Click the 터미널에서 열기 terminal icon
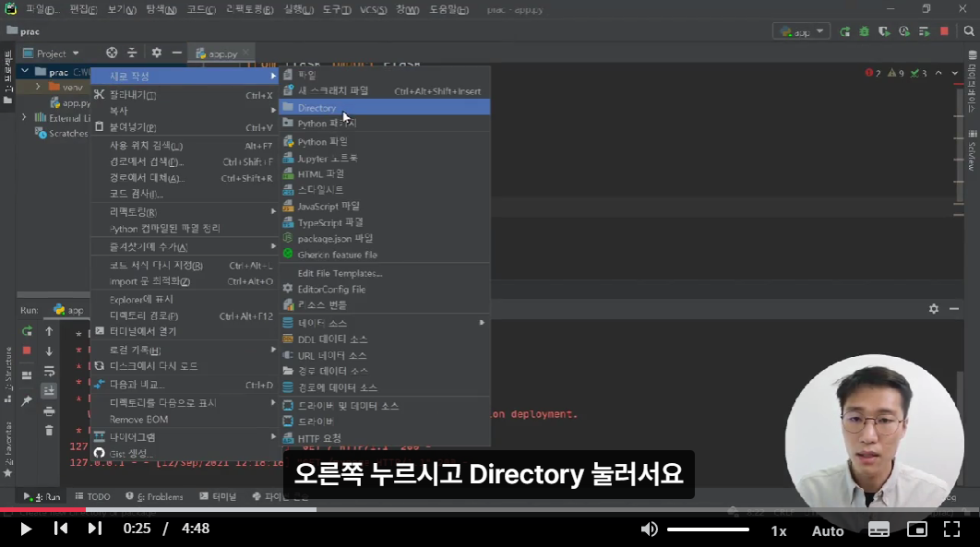This screenshot has height=547, width=980. pyautogui.click(x=100, y=331)
